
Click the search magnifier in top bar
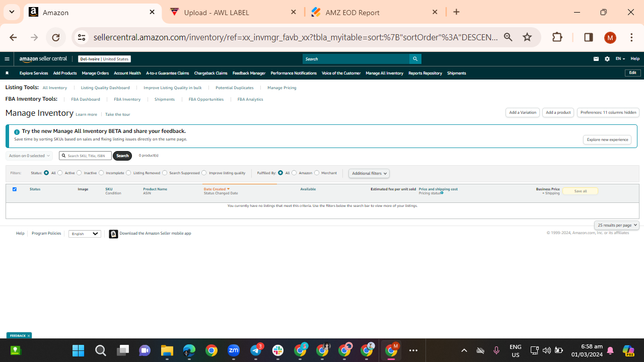(415, 59)
